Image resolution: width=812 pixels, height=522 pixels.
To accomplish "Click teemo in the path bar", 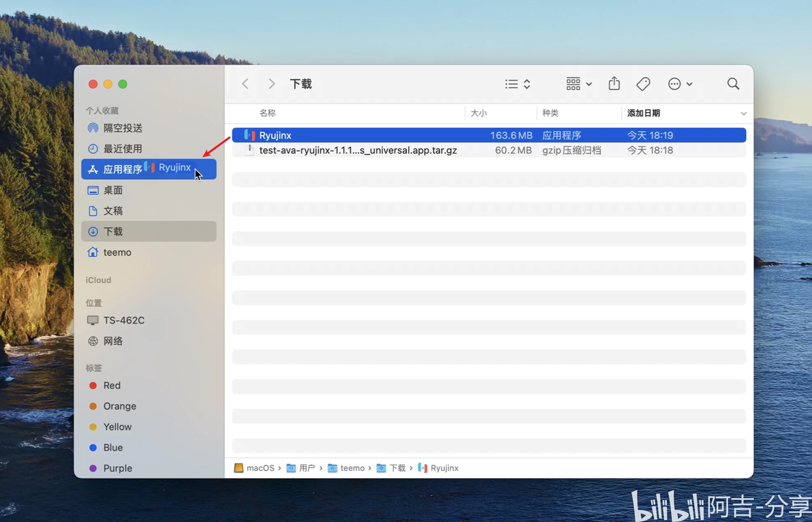I will [x=346, y=467].
